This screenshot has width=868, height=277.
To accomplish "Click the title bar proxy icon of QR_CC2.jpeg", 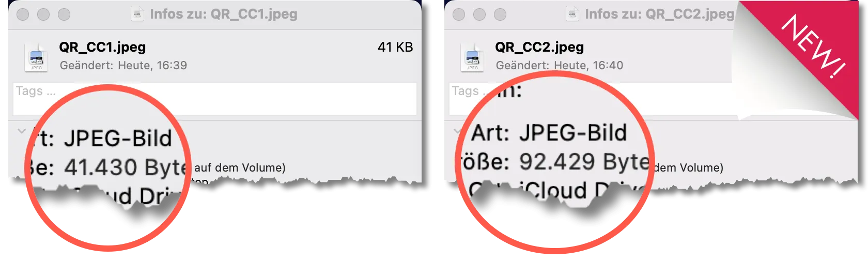I will pos(572,14).
